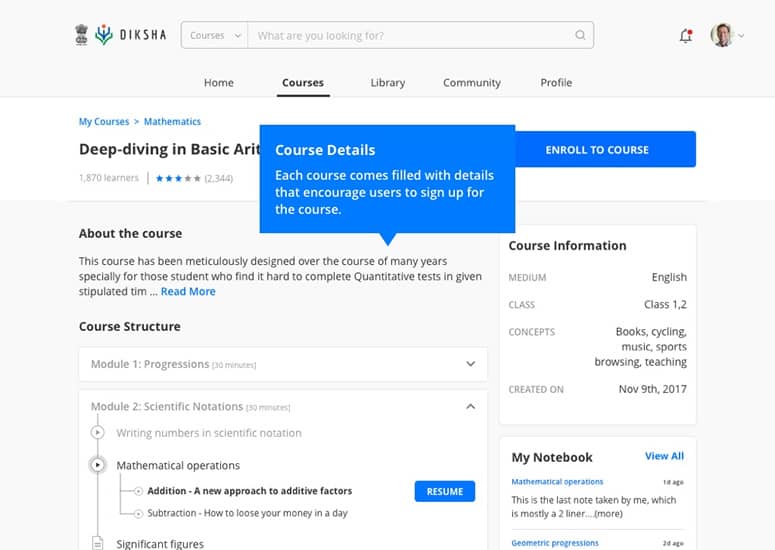Expand Module 1: Progressions
775x550 pixels.
470,365
